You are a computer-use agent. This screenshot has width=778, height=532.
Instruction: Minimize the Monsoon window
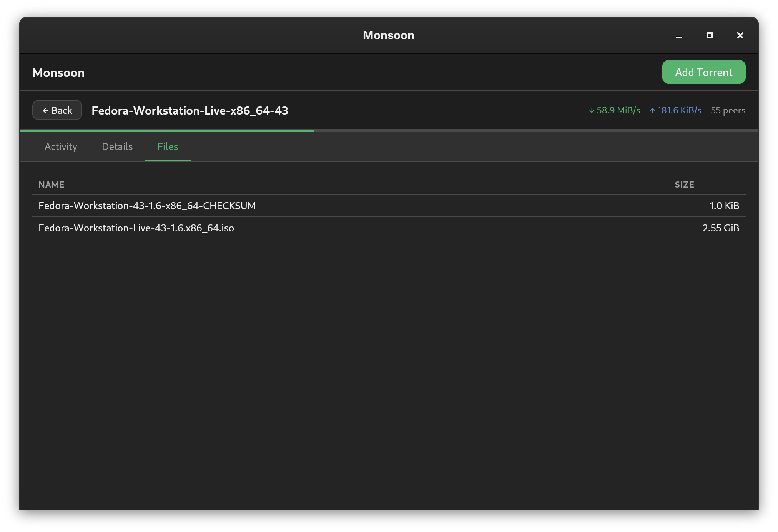tap(679, 36)
